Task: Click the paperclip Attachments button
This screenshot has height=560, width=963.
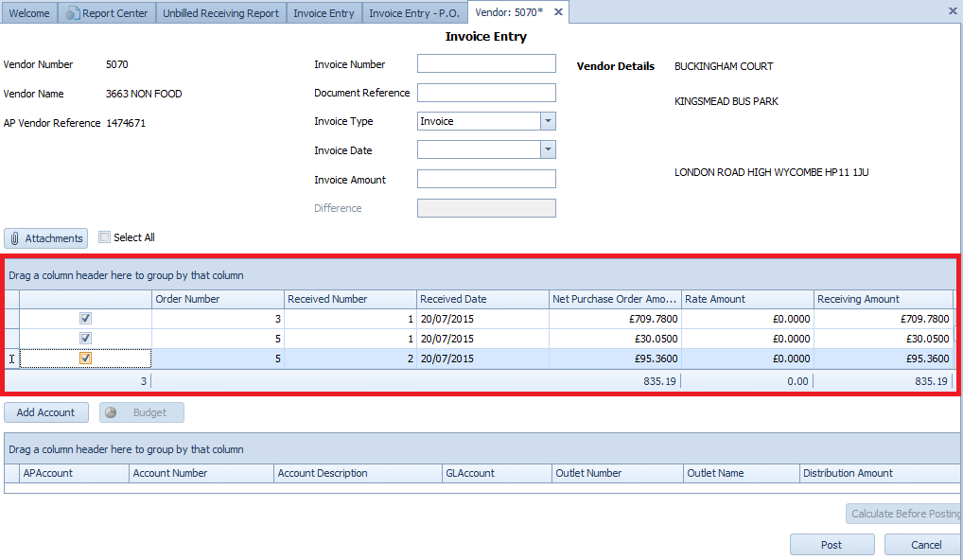Action: [45, 238]
